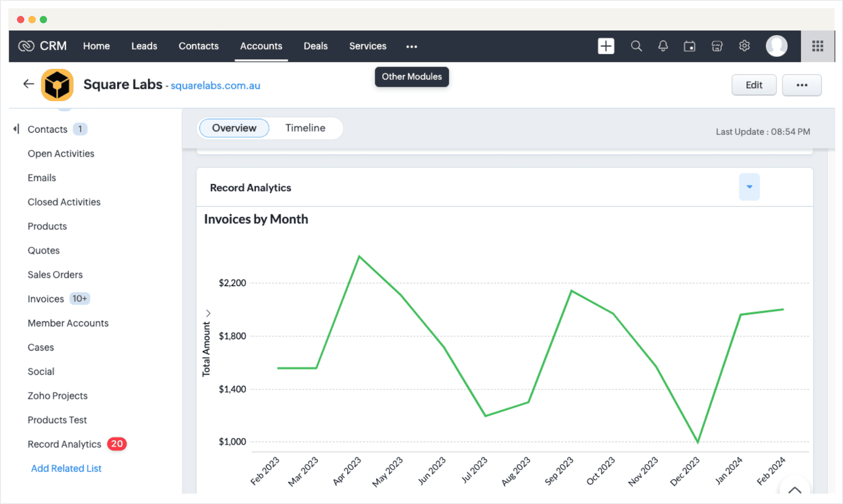The width and height of the screenshot is (843, 504).
Task: Open the Contacts module in navigation
Action: click(x=199, y=46)
